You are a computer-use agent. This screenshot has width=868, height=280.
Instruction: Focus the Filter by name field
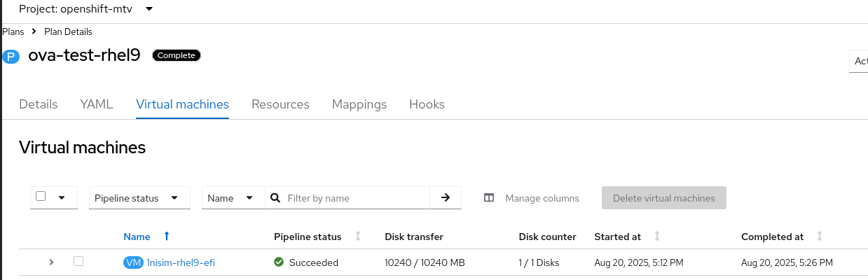tap(356, 198)
